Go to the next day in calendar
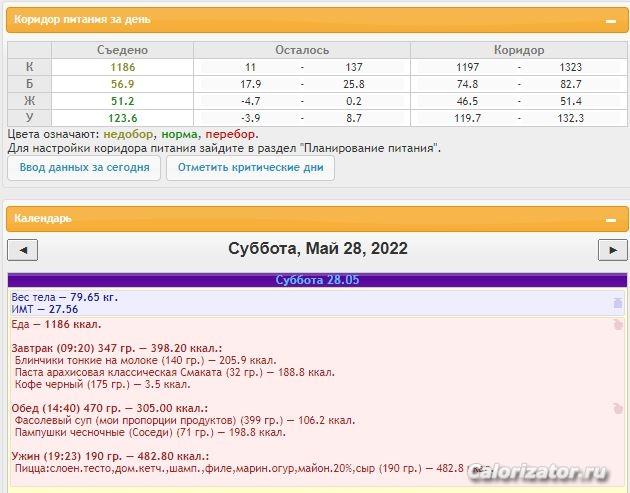 coord(613,250)
